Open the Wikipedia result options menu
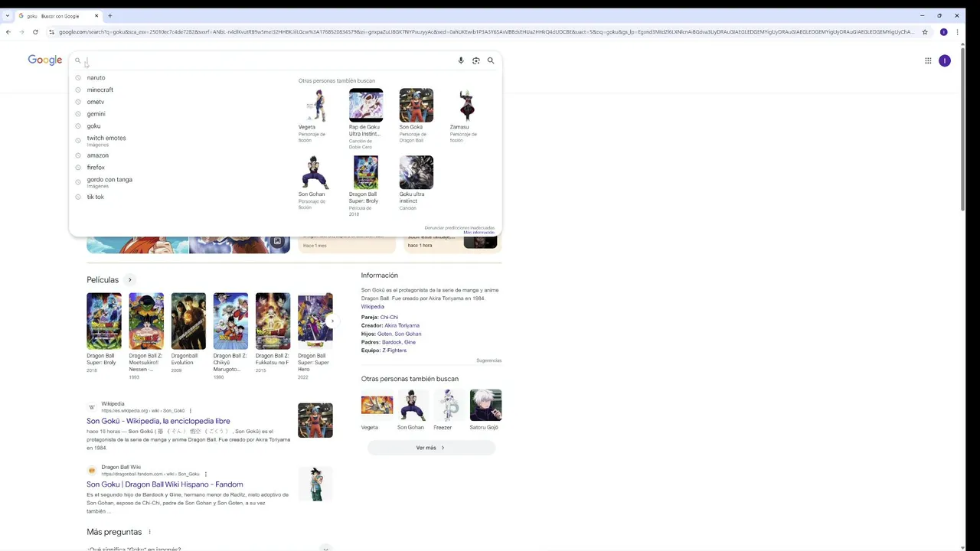 (191, 411)
